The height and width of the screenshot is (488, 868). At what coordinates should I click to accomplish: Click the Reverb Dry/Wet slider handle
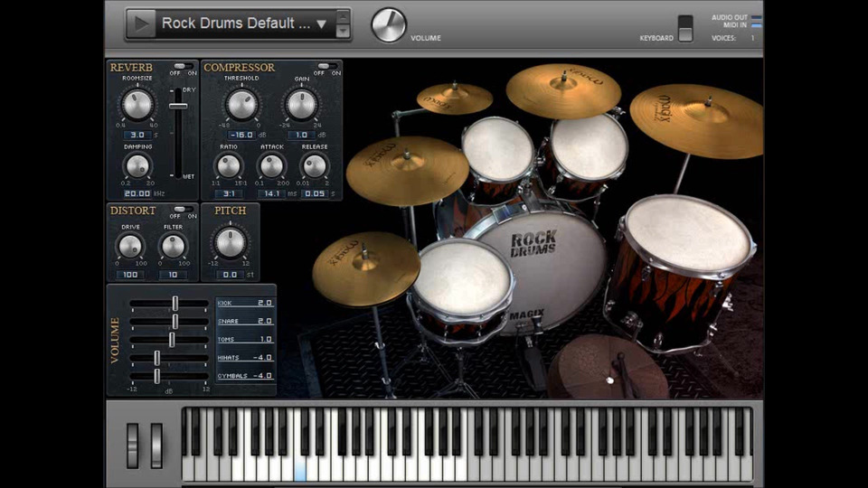coord(178,106)
